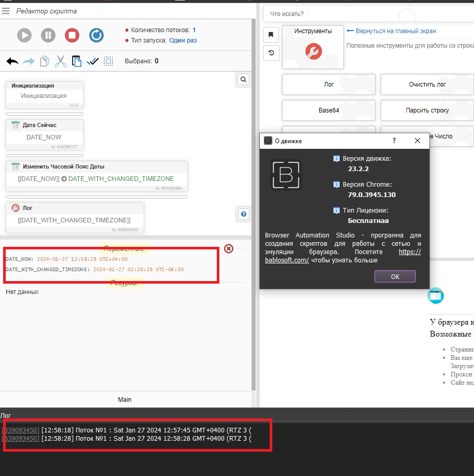
Task: Open the hamburger menu in script editor
Action: (6, 10)
